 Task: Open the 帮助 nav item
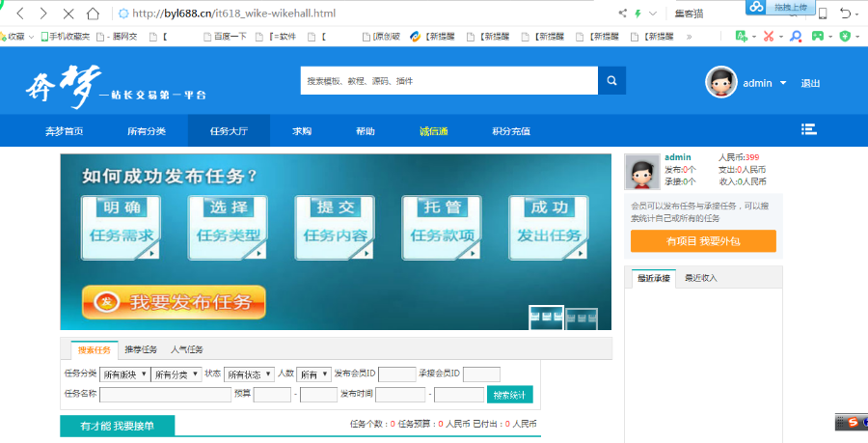[366, 131]
